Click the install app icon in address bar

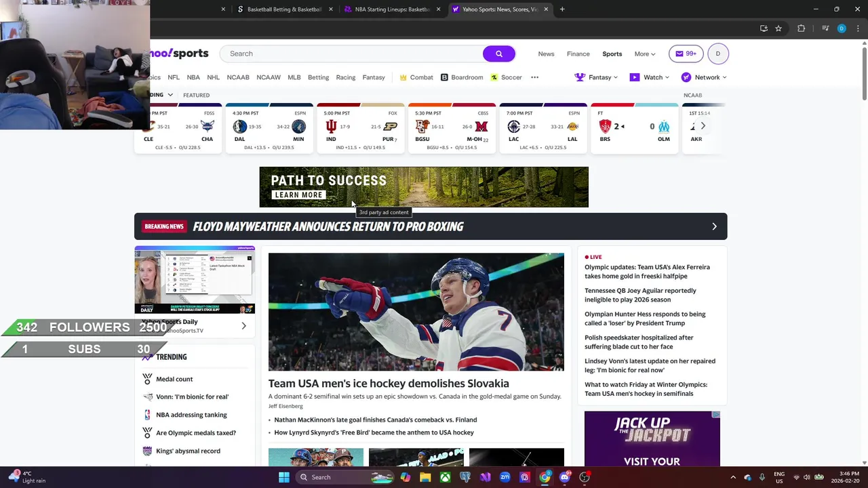pos(764,28)
